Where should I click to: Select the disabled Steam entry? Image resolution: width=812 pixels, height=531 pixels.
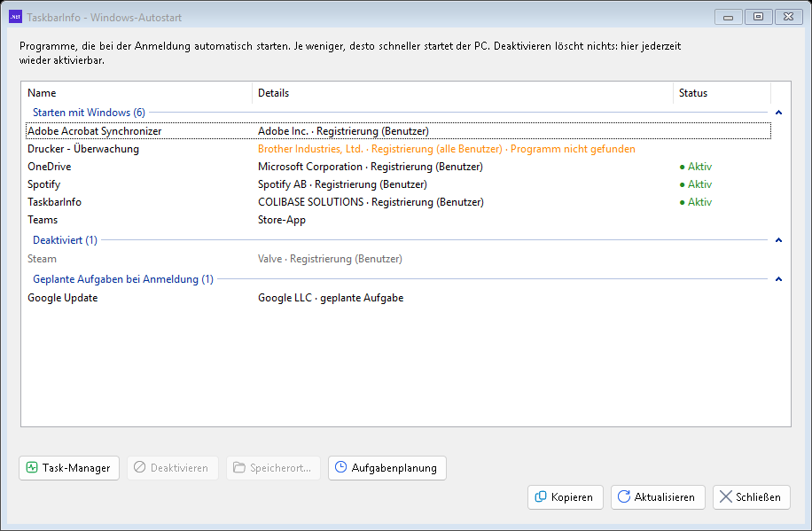(x=398, y=259)
